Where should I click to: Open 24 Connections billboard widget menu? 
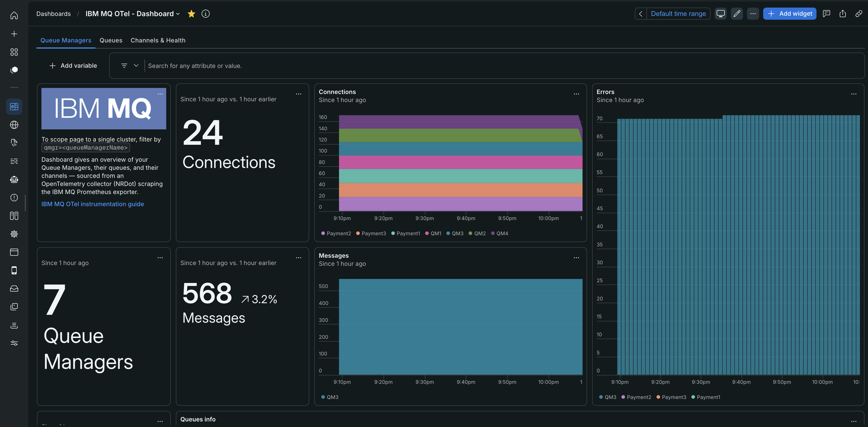coord(299,94)
